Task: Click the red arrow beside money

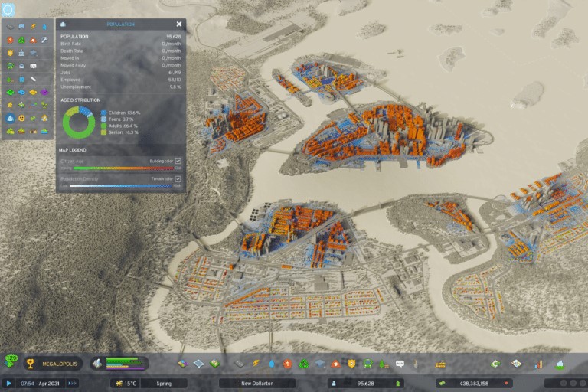Action: coord(506,384)
